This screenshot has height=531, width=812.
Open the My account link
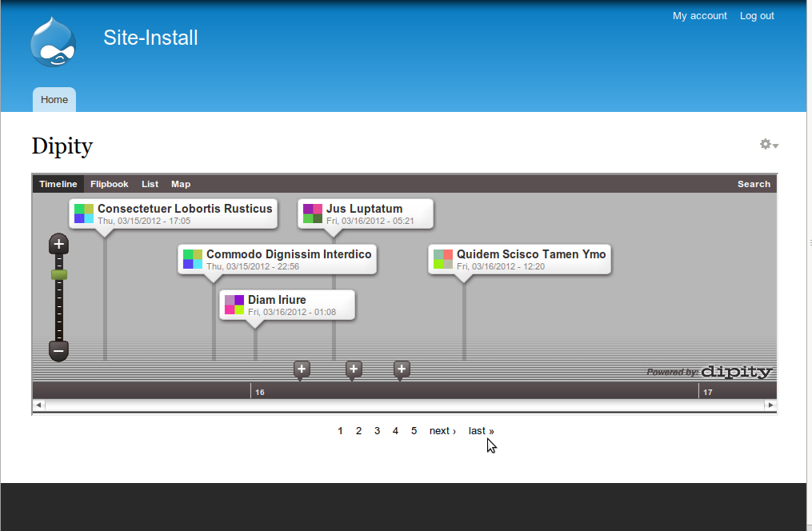coord(700,16)
